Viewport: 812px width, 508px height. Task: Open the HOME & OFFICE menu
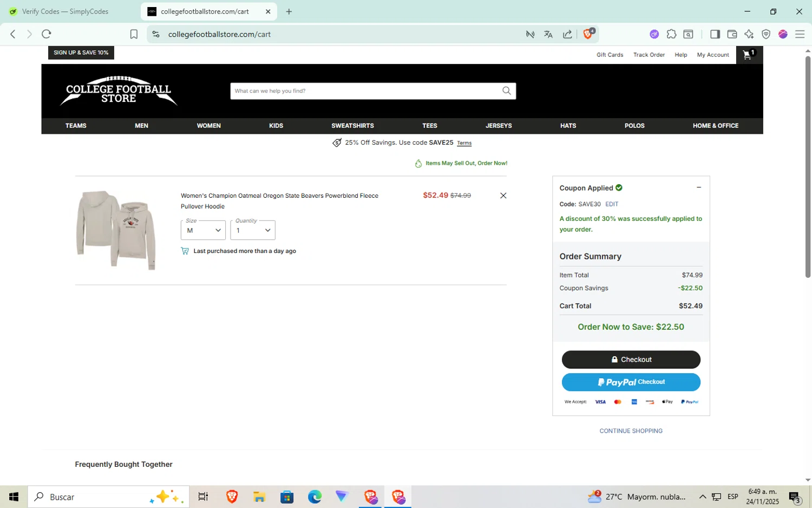[x=716, y=126]
